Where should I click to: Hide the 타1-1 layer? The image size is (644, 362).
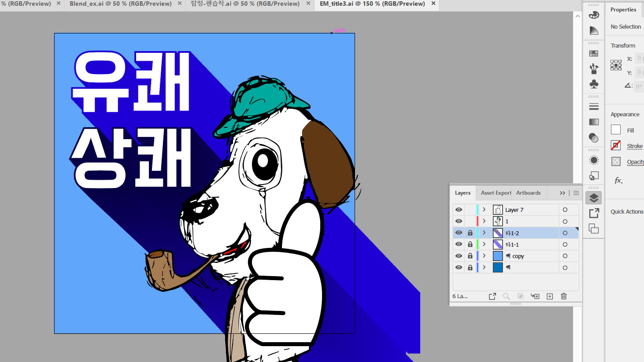tap(459, 244)
